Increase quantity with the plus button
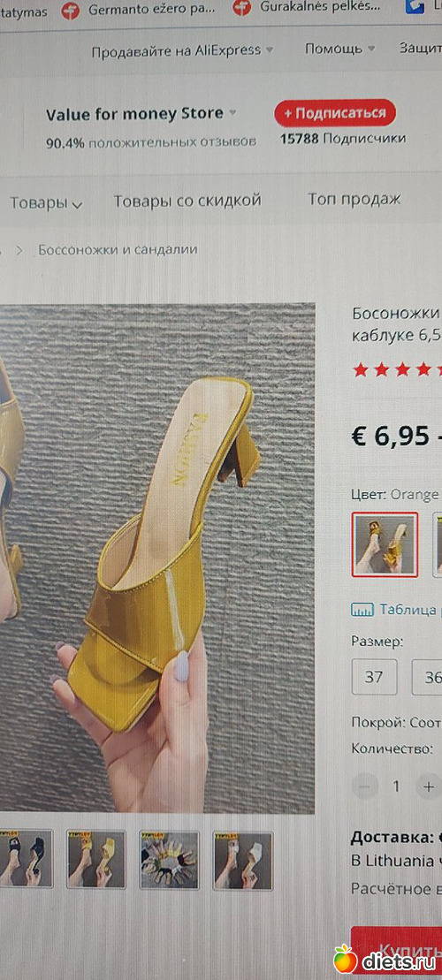 click(x=428, y=786)
